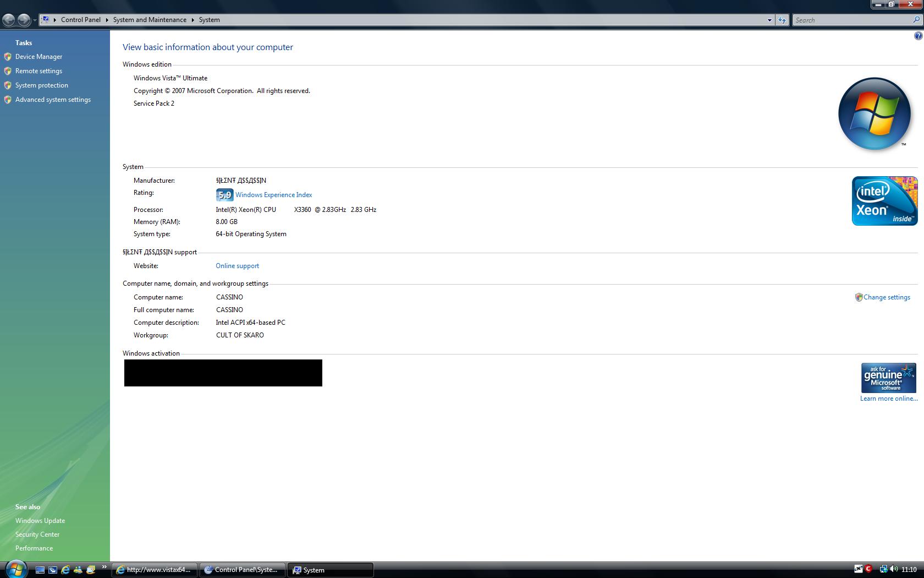Open Device Manager from Tasks

pyautogui.click(x=38, y=57)
